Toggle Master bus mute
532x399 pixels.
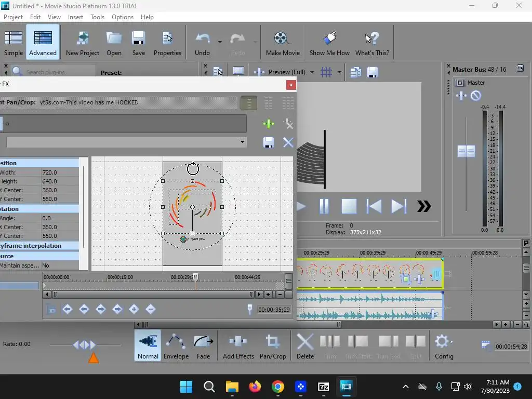click(476, 96)
